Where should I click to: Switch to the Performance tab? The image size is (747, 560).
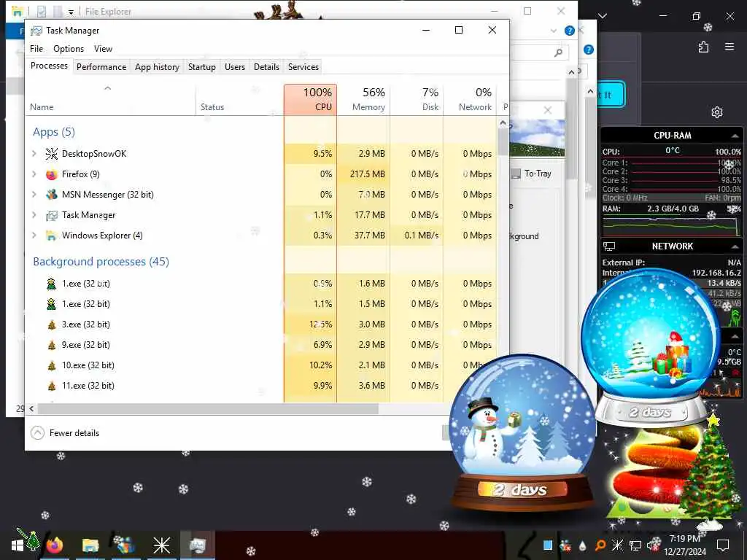(101, 67)
